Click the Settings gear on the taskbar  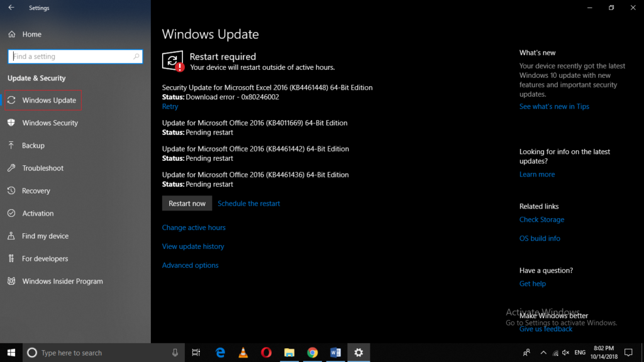pyautogui.click(x=358, y=353)
